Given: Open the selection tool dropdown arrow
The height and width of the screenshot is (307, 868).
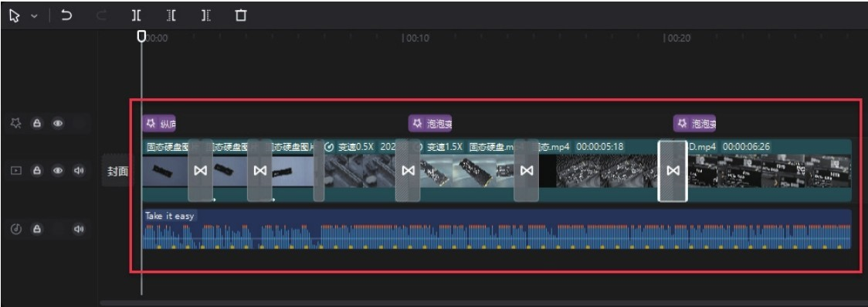Looking at the screenshot, I should click(x=34, y=16).
